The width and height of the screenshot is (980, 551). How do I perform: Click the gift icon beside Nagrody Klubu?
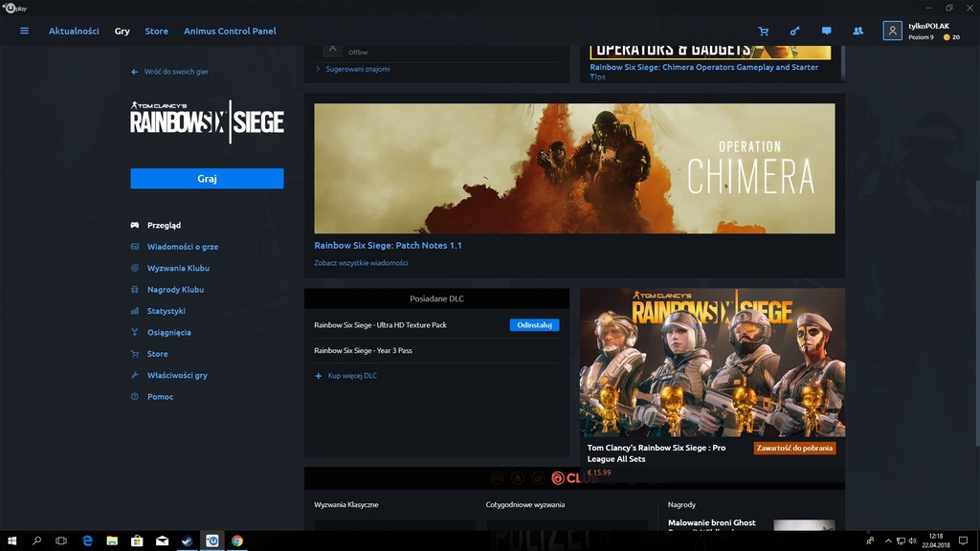[134, 289]
